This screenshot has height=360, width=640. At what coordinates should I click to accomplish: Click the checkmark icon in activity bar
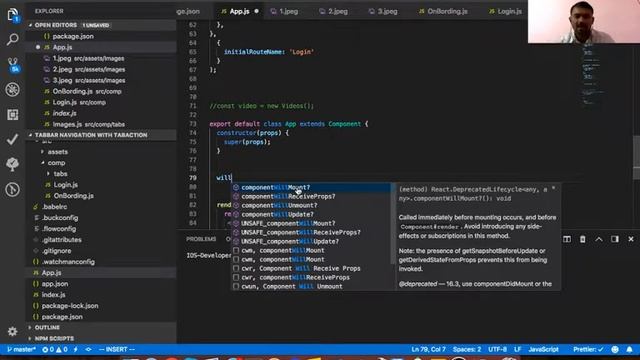tap(13, 140)
